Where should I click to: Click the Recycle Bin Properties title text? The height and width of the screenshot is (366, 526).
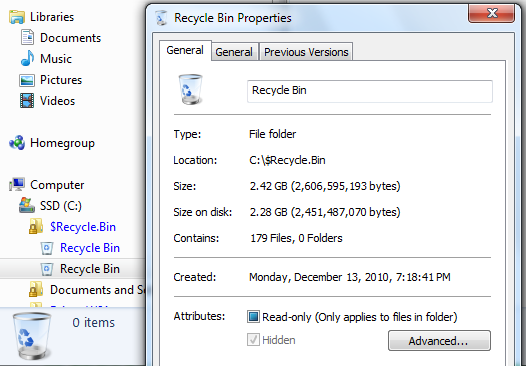coord(233,18)
